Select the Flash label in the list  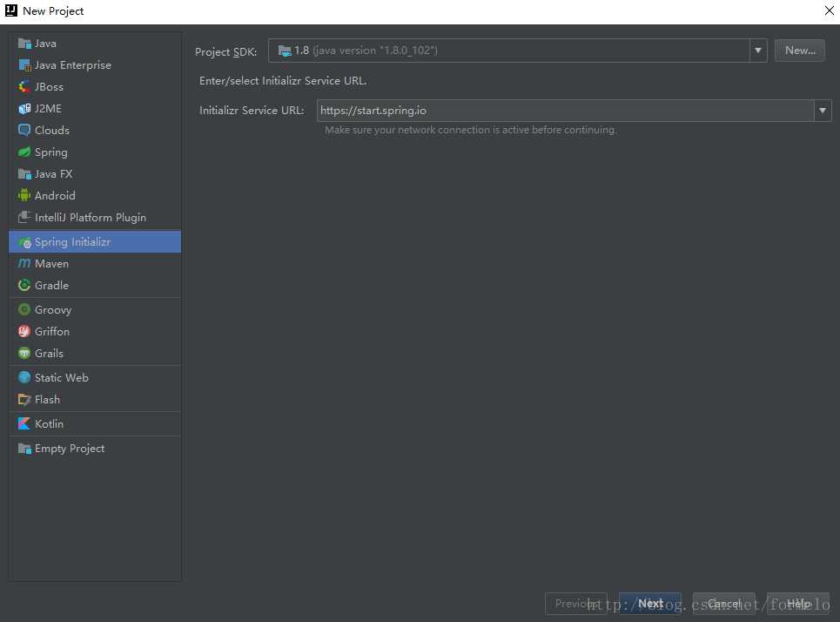coord(48,400)
